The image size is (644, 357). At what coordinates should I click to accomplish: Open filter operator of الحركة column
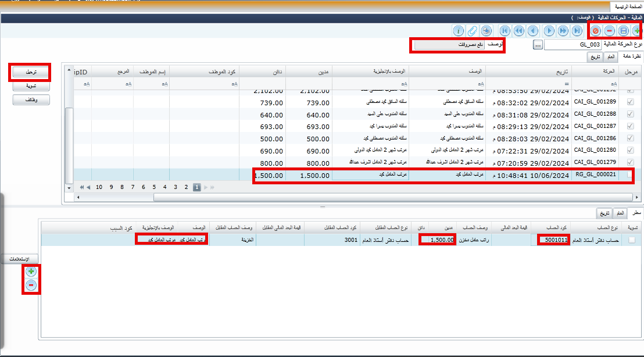[x=613, y=84]
